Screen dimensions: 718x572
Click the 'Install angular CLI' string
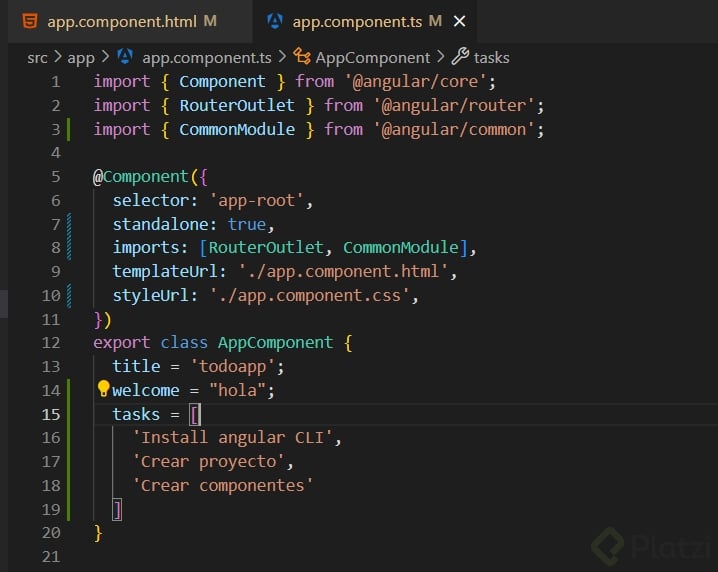pyautogui.click(x=233, y=438)
